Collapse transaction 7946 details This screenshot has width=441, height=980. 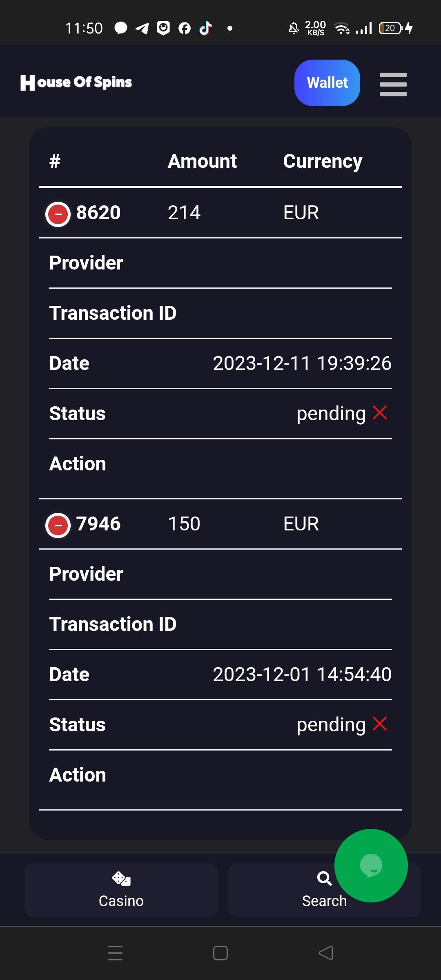click(58, 525)
